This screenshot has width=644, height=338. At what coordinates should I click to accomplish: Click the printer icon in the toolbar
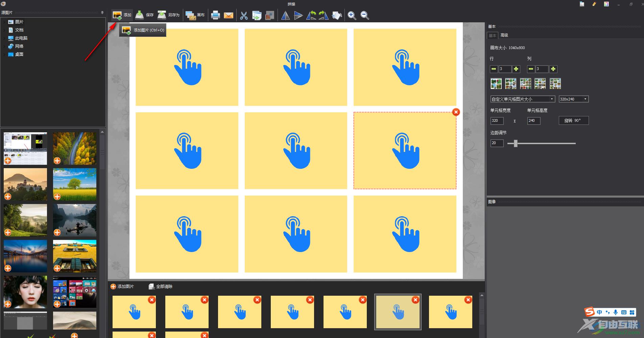coord(215,15)
